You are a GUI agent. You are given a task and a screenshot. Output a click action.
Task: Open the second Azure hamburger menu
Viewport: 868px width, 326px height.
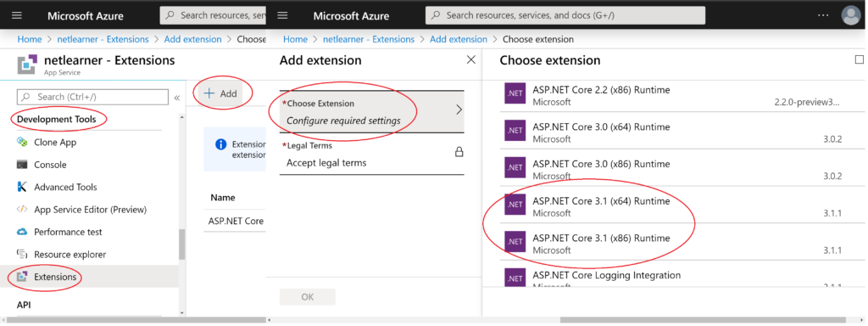coord(282,15)
